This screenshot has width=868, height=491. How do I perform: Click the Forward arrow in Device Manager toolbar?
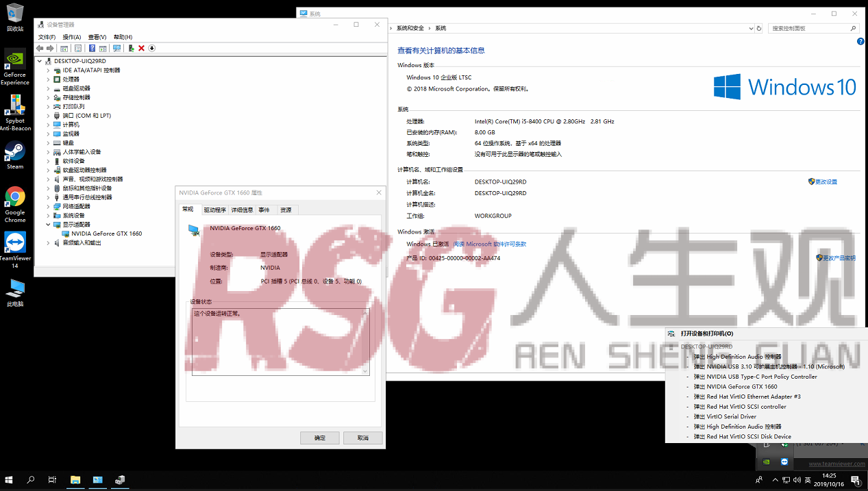[x=50, y=48]
